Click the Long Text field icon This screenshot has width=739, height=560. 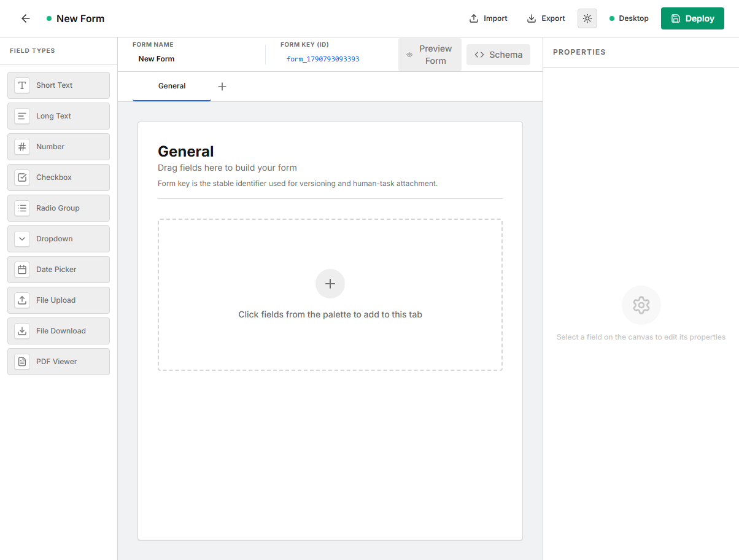[22, 116]
